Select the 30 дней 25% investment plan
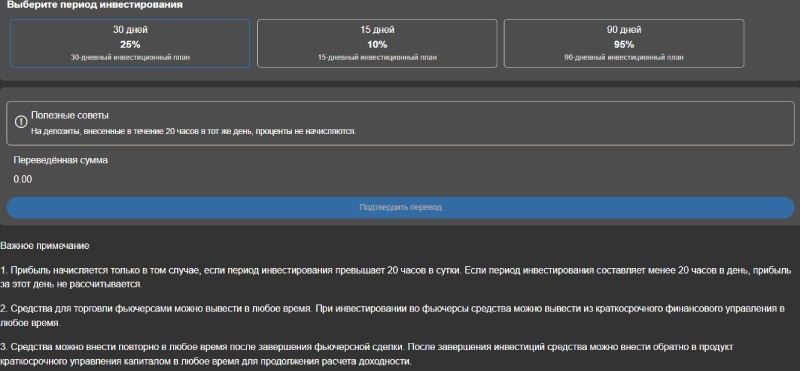Viewport: 800px width, 371px height. (x=130, y=43)
